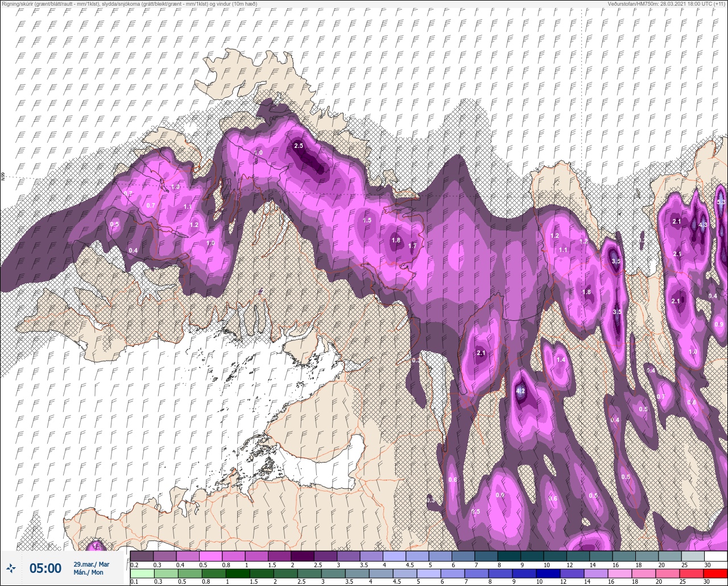Viewport: 728px width, 586px height.
Task: Click the 2.5 snowfall value on map
Action: 299,146
